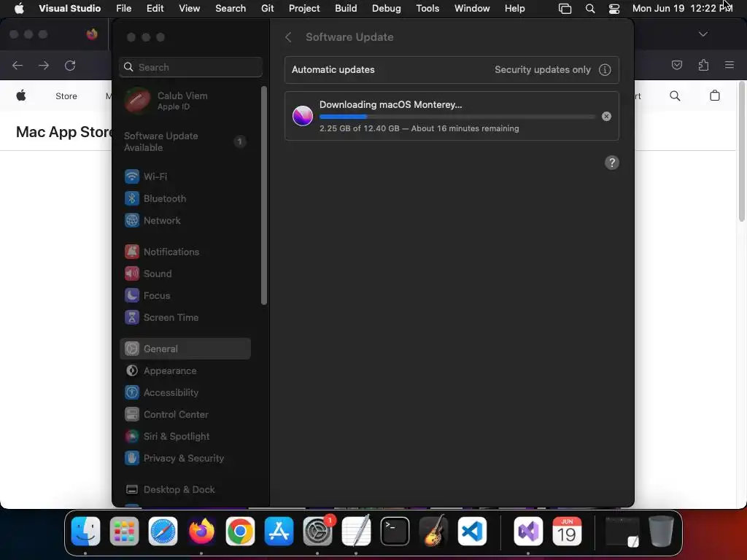
Task: Launch GarageBand from the Dock
Action: coord(433,531)
